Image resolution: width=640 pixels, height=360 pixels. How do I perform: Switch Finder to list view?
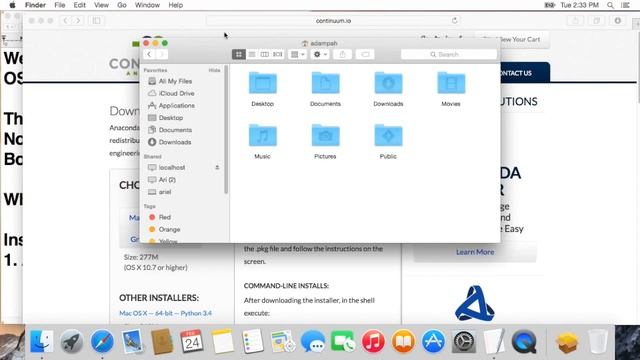point(252,54)
